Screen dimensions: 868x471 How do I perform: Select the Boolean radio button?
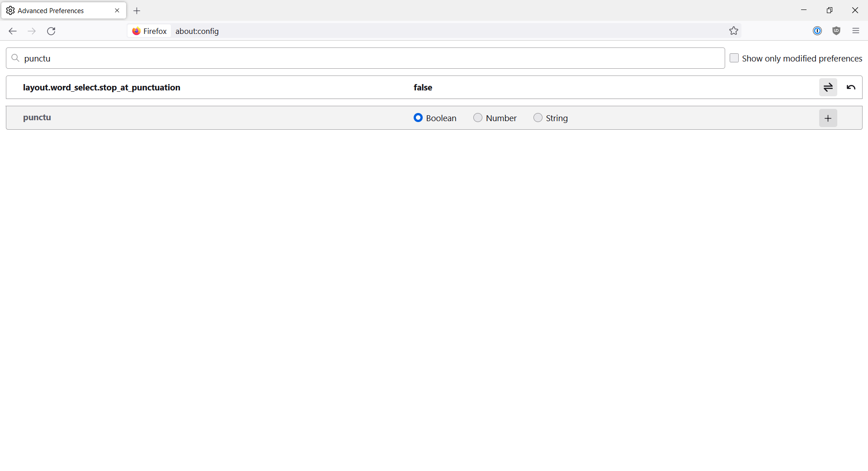pyautogui.click(x=418, y=118)
